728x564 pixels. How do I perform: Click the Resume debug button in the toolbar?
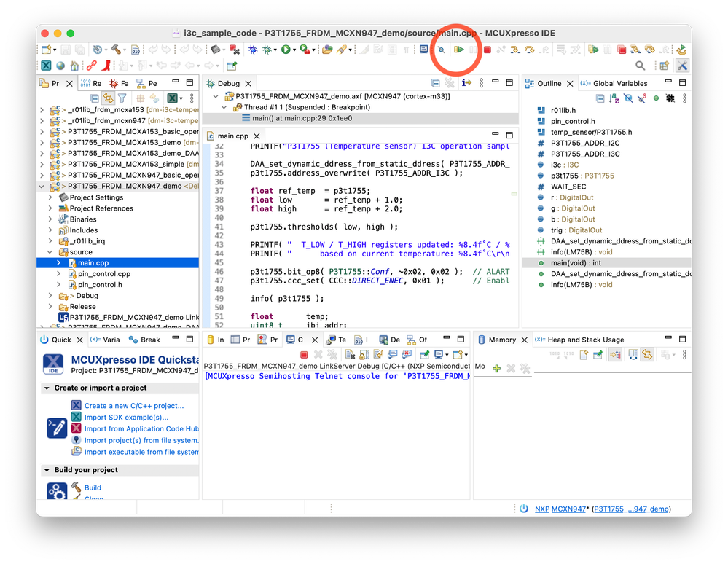pos(458,50)
